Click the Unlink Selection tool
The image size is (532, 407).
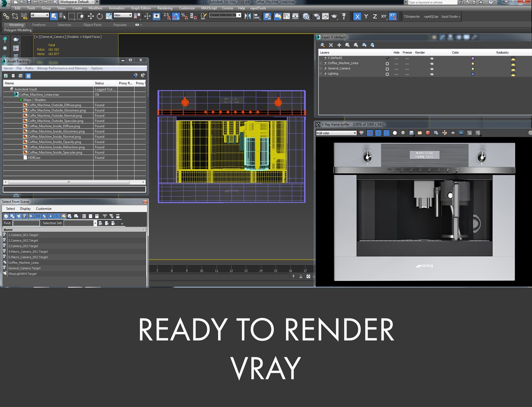pos(15,16)
